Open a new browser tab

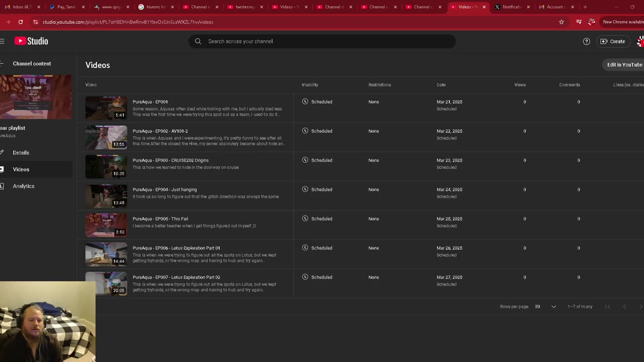[585, 7]
